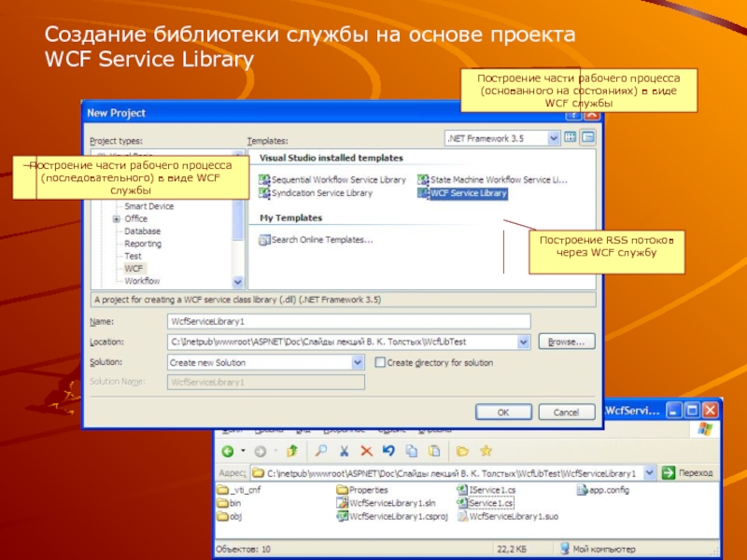Maximize the WcfServi... Explorer window
747x560 pixels.
coord(692,411)
